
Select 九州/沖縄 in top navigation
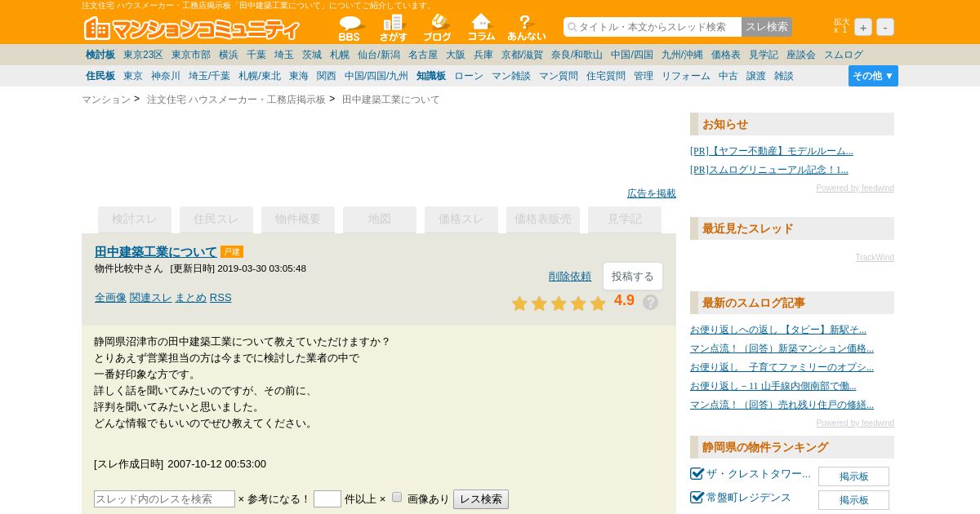682,55
